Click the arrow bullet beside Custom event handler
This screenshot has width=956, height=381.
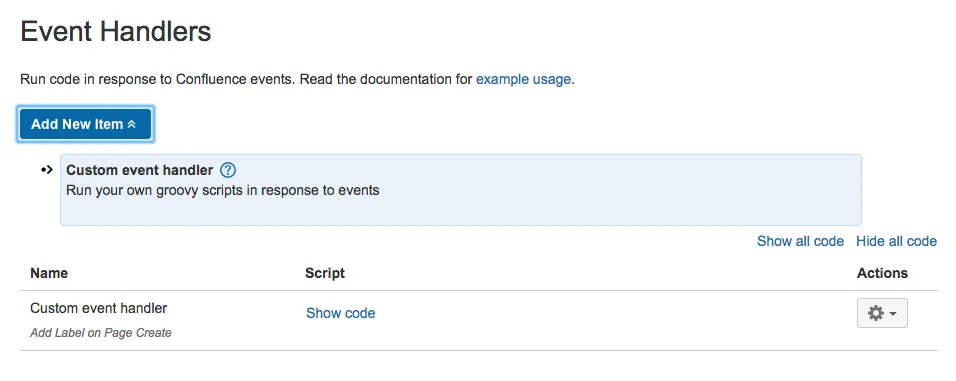[47, 170]
